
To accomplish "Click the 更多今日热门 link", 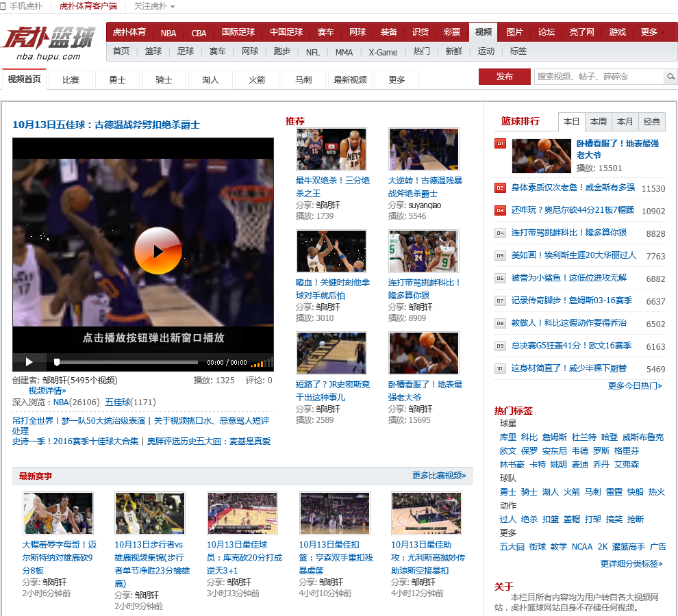I will coord(635,385).
